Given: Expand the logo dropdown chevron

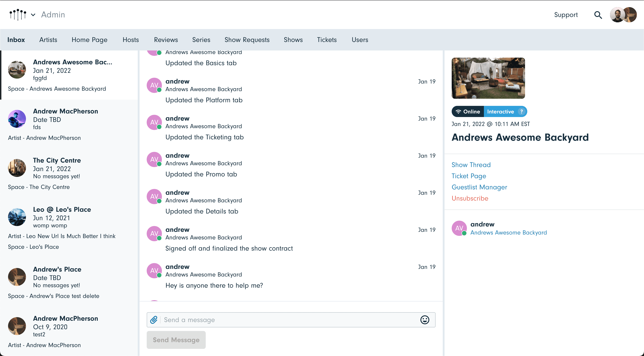Looking at the screenshot, I should tap(33, 15).
